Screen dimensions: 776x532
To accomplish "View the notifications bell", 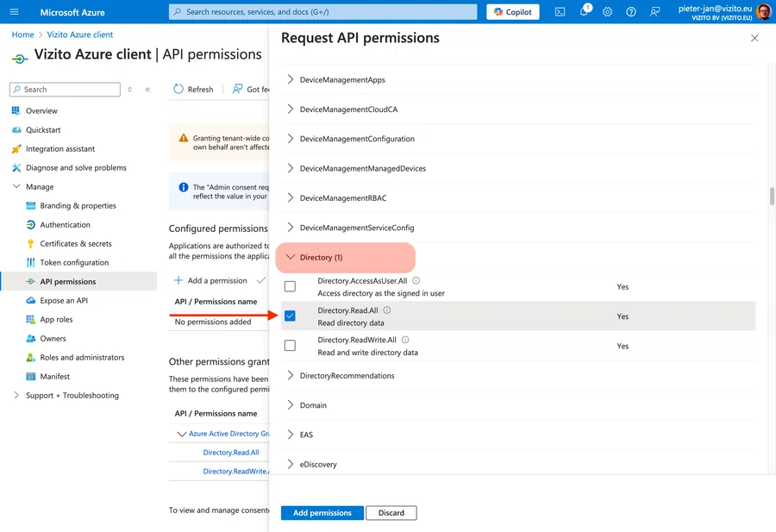I will (x=583, y=11).
